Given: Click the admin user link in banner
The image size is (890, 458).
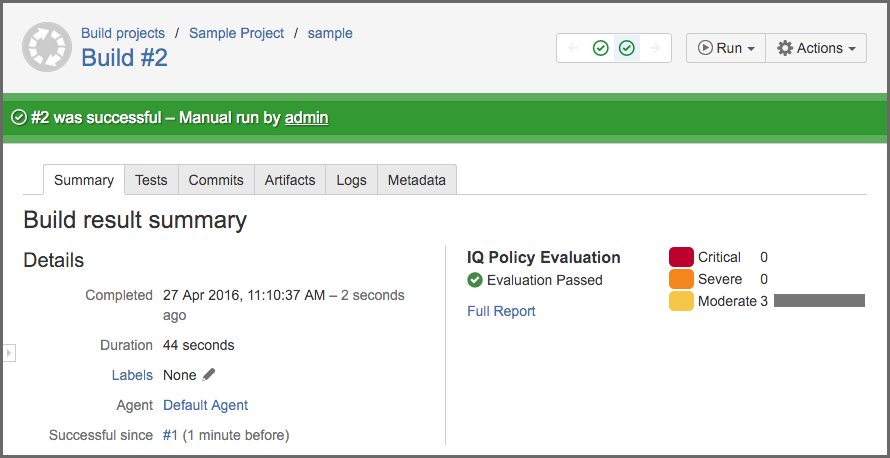Looking at the screenshot, I should [x=306, y=118].
